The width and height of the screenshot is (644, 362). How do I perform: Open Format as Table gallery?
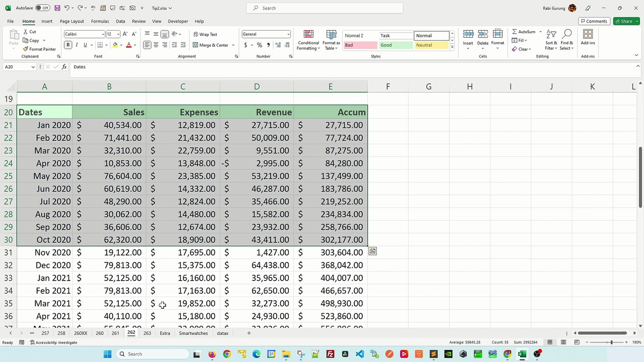[x=332, y=40]
